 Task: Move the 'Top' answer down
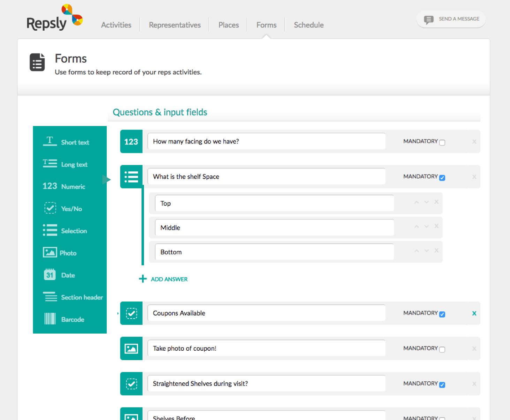pos(426,202)
